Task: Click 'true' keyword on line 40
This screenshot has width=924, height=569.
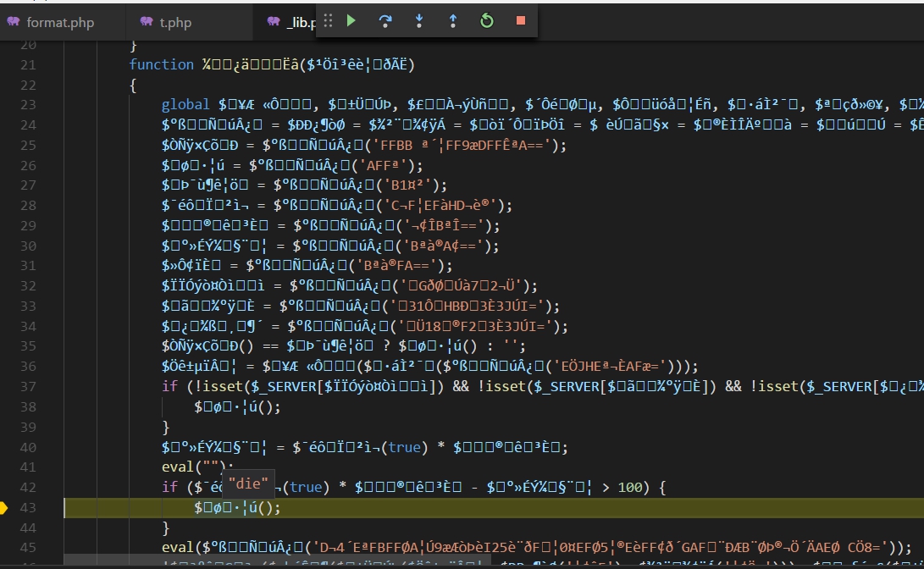Action: tap(404, 447)
